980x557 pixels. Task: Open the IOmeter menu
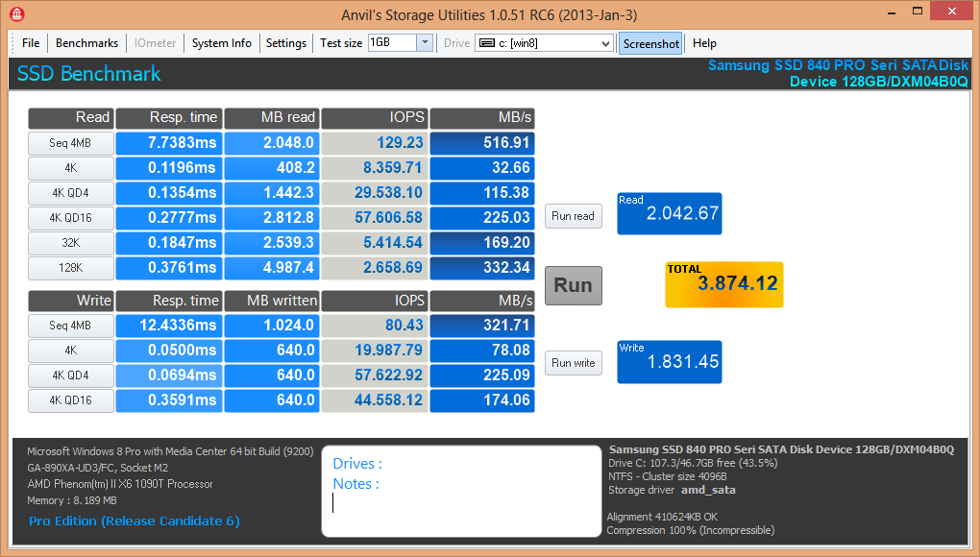coord(155,43)
